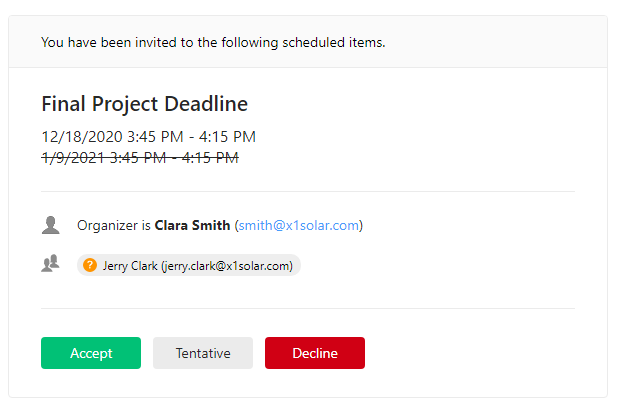Click the struck-through 4:15 PM end time
This screenshot has width=622, height=418.
point(210,158)
